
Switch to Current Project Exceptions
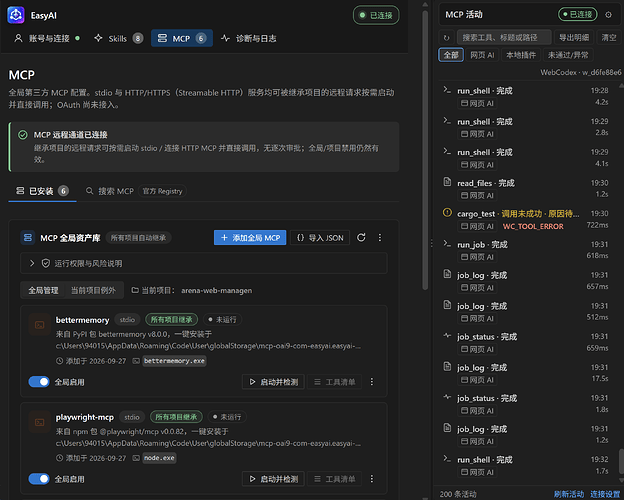tap(93, 291)
